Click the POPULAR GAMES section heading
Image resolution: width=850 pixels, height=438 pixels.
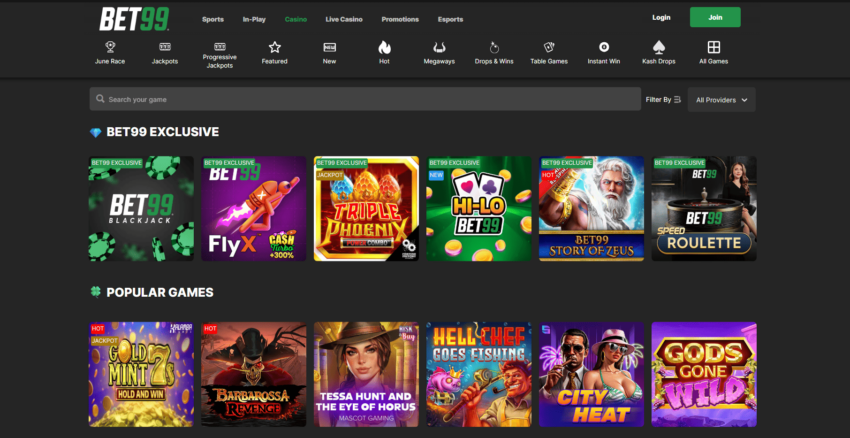tap(160, 293)
